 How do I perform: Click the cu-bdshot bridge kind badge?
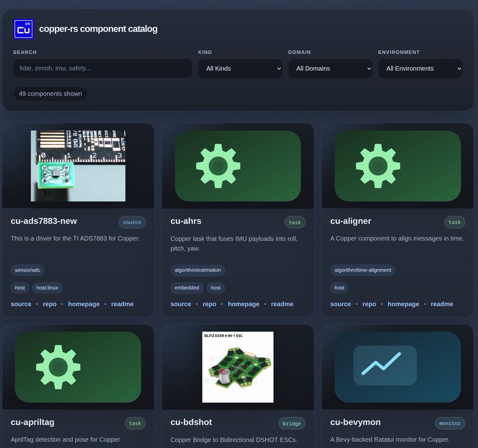(x=292, y=423)
